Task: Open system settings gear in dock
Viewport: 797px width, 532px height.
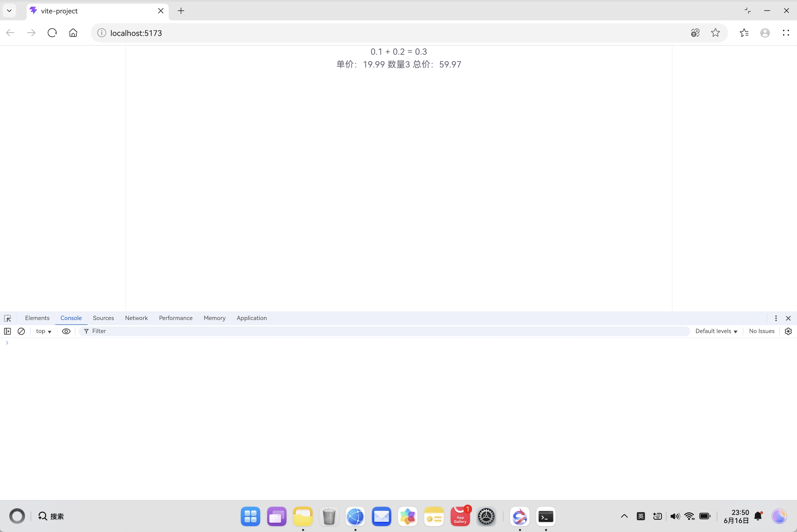Action: click(x=486, y=516)
